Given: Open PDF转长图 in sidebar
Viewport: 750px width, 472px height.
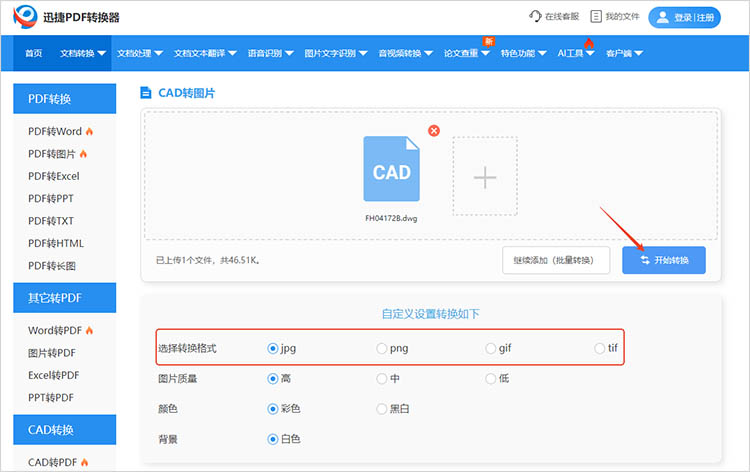Looking at the screenshot, I should (x=52, y=265).
